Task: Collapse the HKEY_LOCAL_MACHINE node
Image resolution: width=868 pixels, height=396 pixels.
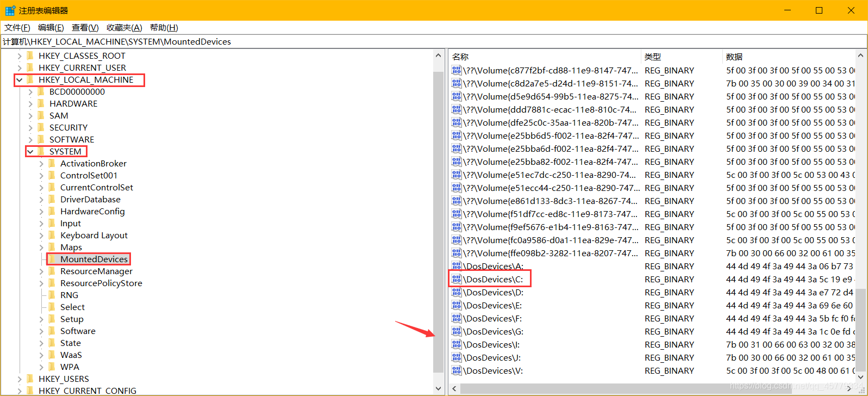Action: pos(20,80)
